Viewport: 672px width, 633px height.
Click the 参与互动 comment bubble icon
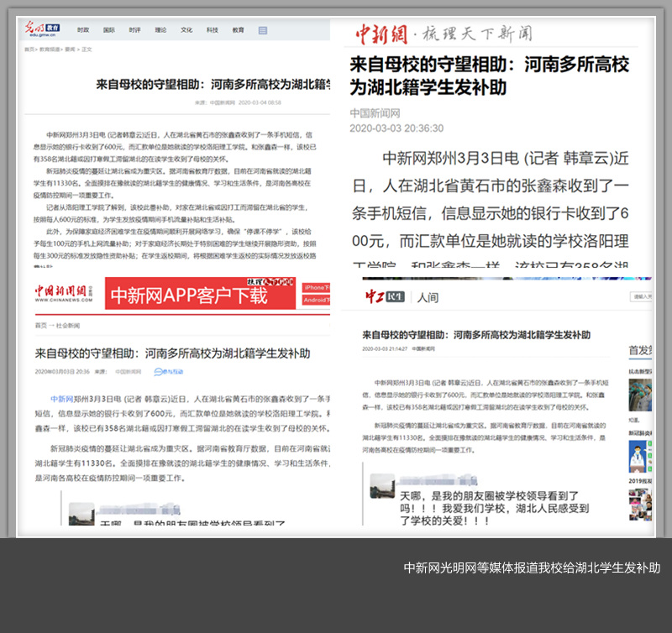point(161,371)
